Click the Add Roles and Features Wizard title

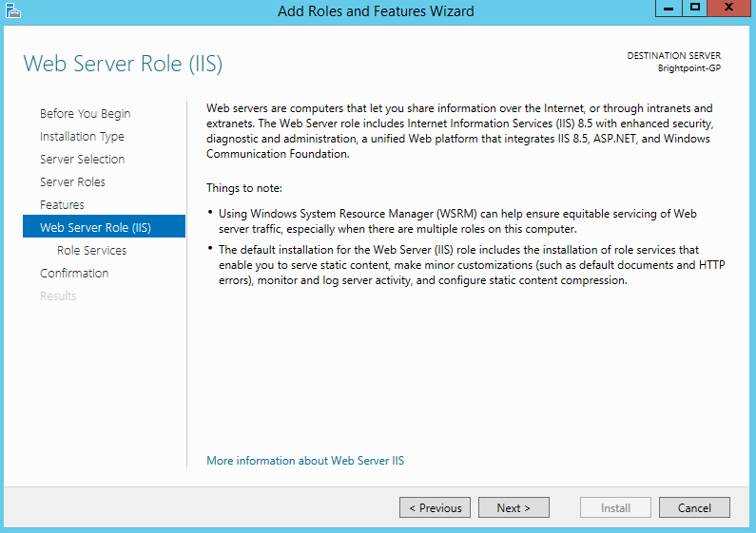[375, 11]
